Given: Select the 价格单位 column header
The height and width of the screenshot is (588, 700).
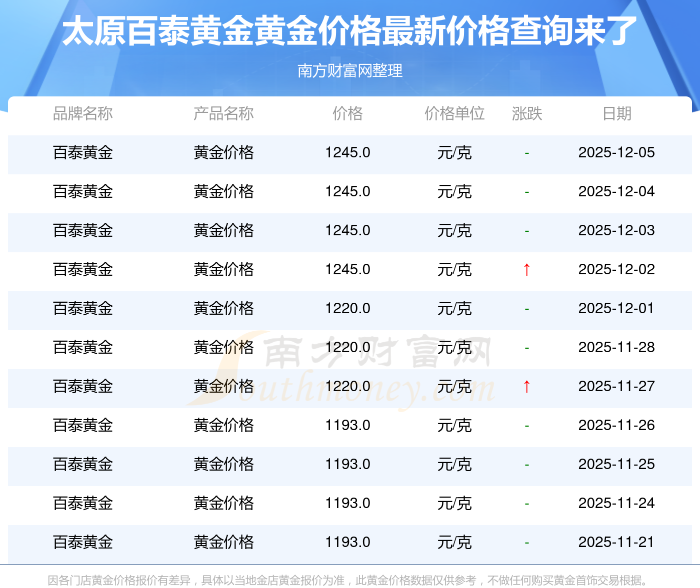Looking at the screenshot, I should (454, 114).
